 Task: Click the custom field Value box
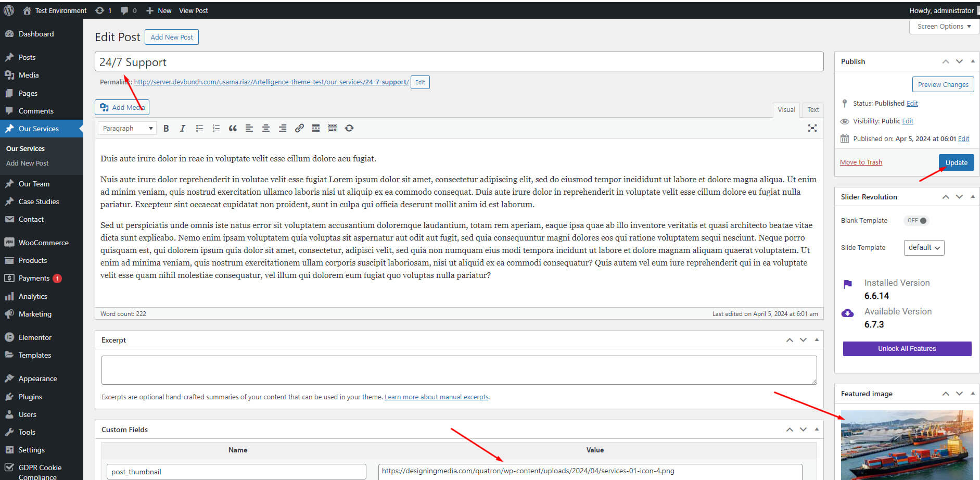point(590,471)
